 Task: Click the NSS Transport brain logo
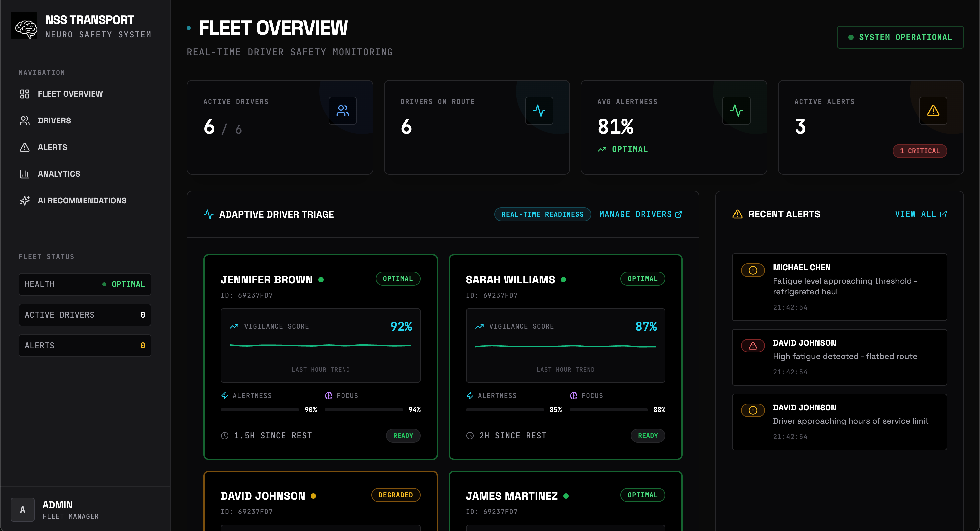pyautogui.click(x=24, y=25)
